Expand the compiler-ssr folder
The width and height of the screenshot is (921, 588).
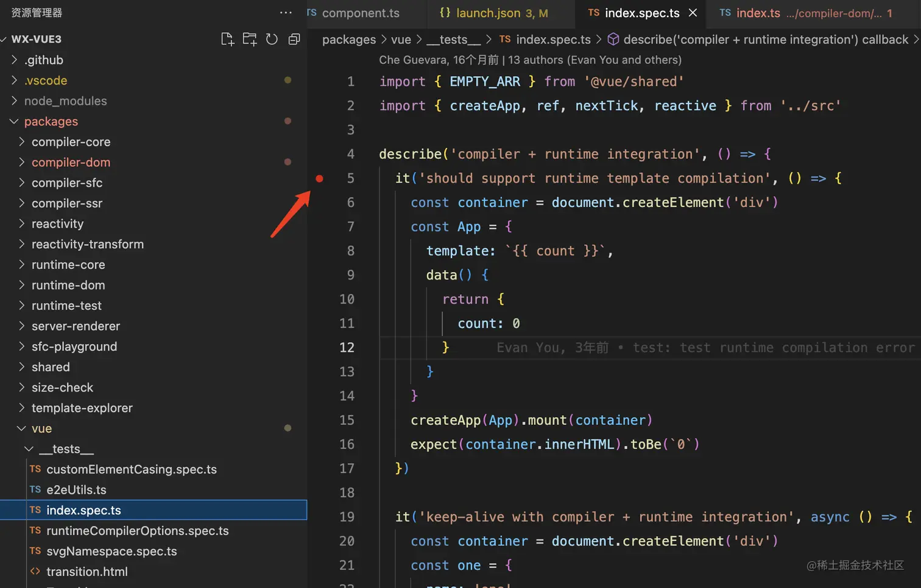click(153, 203)
